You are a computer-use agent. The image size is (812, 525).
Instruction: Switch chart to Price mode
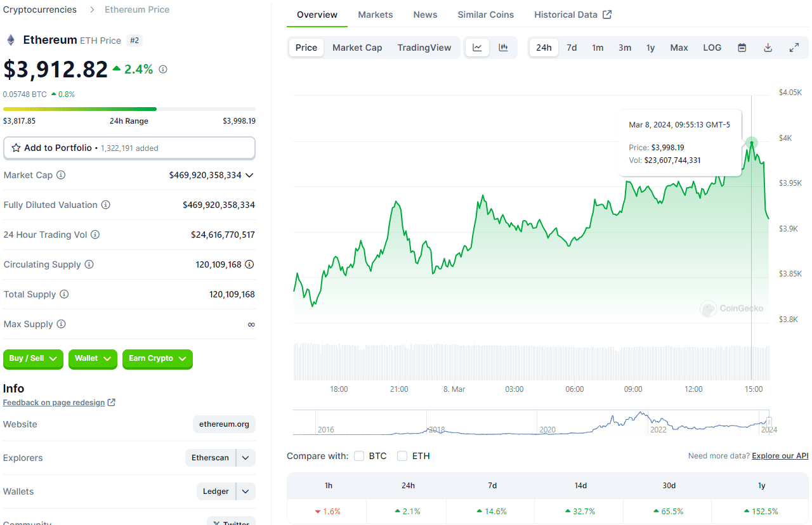pos(306,48)
